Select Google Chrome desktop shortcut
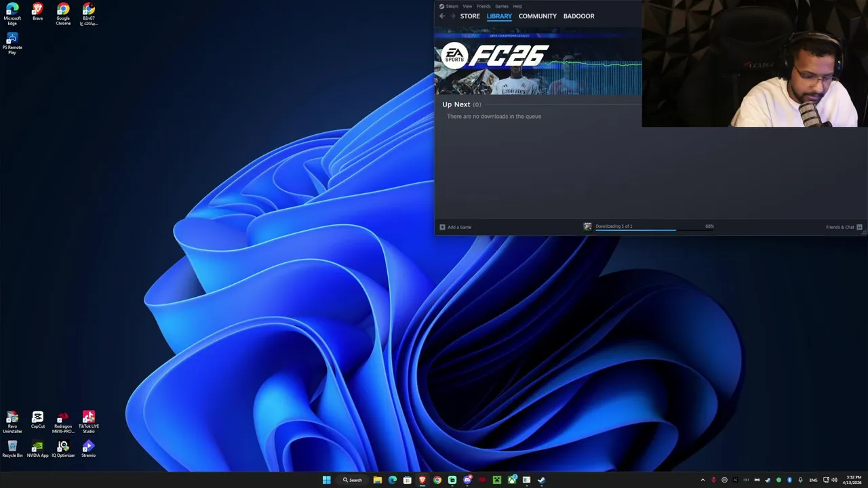This screenshot has width=868, height=488. 63,14
